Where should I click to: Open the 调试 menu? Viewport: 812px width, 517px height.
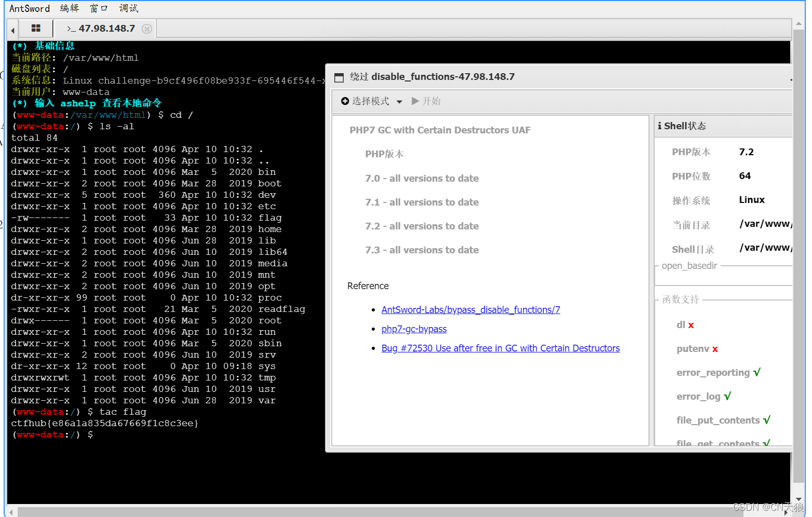click(x=128, y=8)
